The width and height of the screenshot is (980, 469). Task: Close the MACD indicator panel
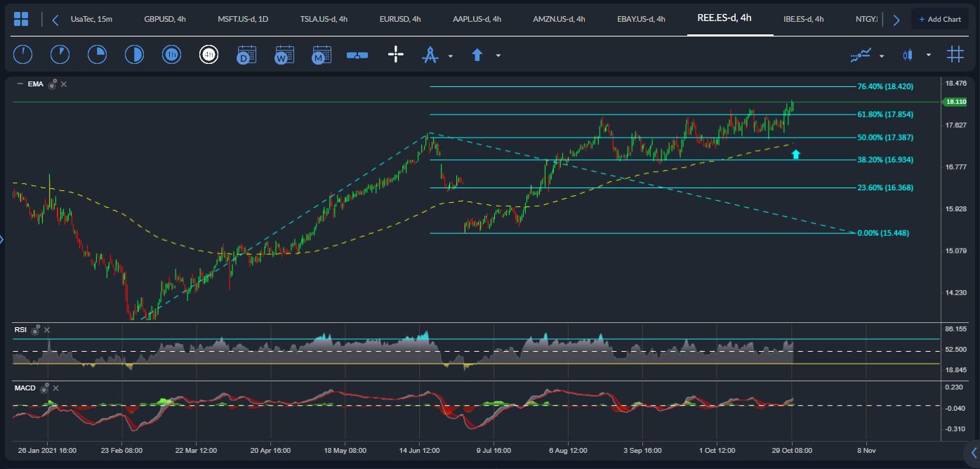click(56, 388)
